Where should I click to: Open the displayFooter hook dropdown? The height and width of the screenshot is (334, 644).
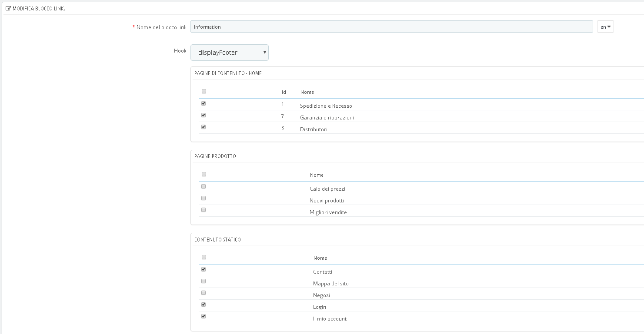(230, 53)
